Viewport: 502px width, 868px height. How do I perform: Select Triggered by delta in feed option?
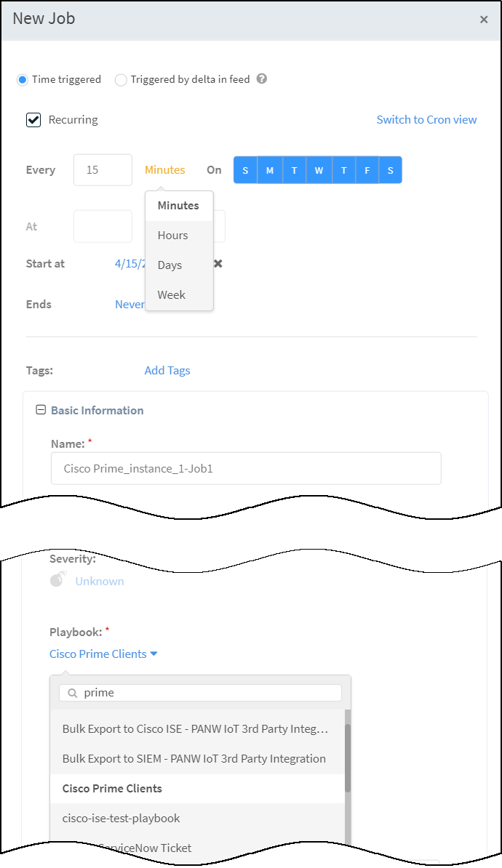(121, 80)
